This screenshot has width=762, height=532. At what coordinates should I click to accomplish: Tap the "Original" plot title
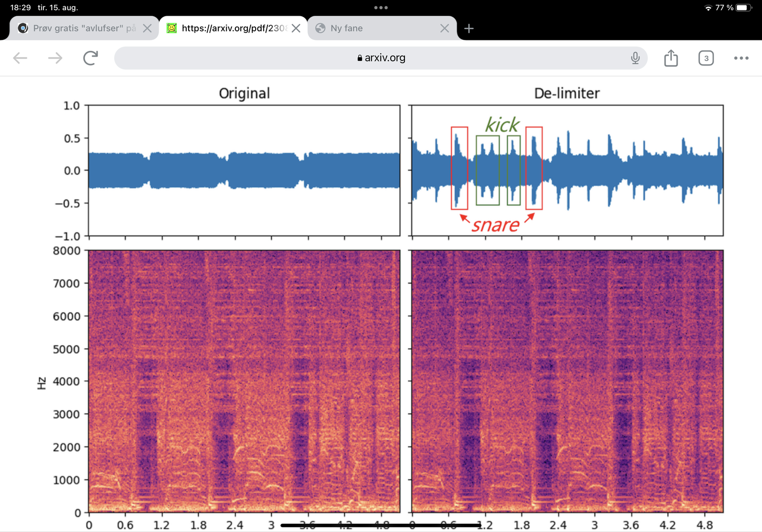pos(244,93)
